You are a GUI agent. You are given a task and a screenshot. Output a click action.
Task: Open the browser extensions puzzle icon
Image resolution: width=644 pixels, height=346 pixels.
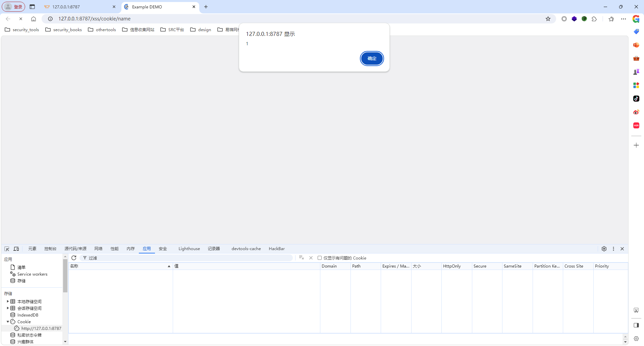pyautogui.click(x=594, y=19)
